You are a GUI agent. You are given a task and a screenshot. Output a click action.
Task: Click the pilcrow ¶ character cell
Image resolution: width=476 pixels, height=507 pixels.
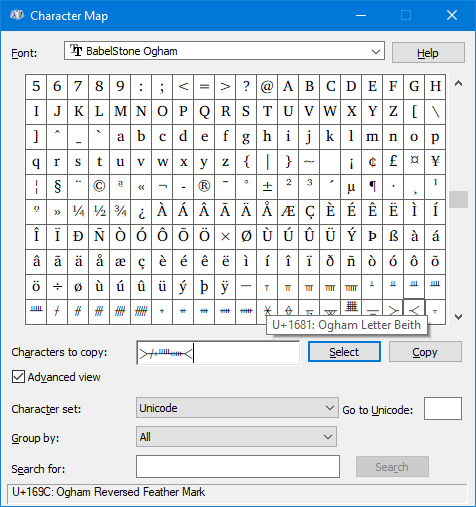[372, 187]
